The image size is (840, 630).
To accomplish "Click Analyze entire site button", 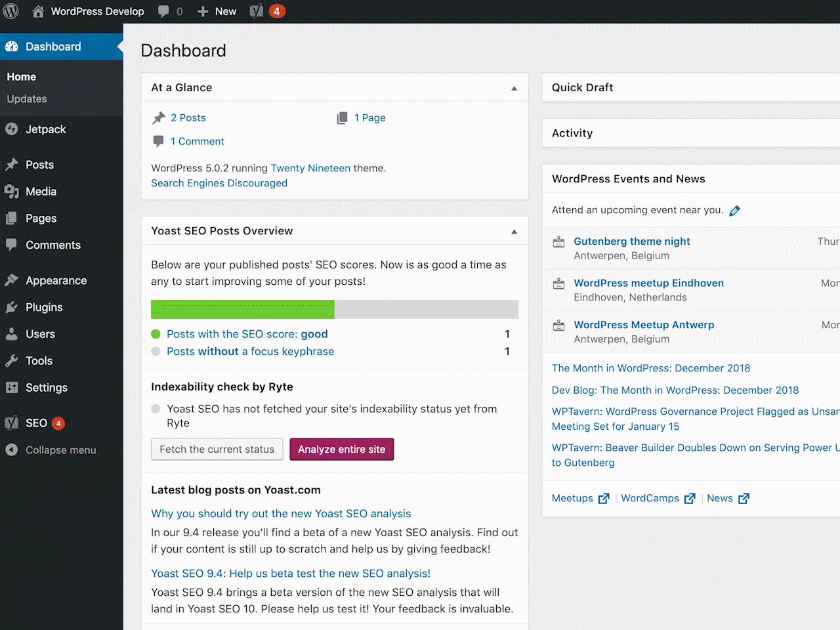I will pos(342,450).
